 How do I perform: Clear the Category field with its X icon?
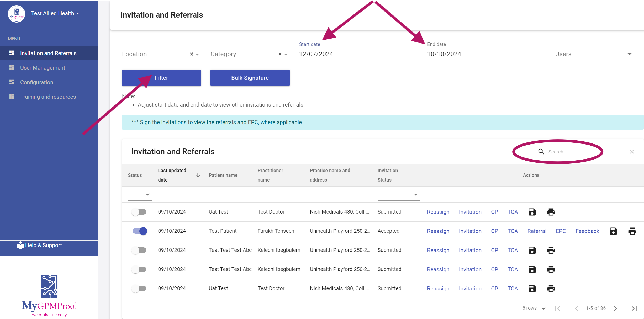pyautogui.click(x=280, y=54)
